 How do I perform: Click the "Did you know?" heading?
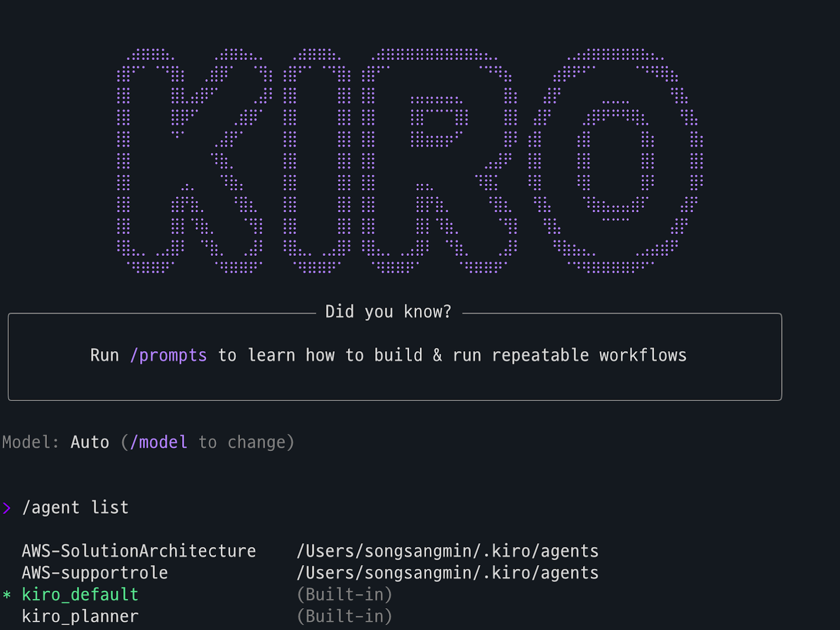pos(388,312)
